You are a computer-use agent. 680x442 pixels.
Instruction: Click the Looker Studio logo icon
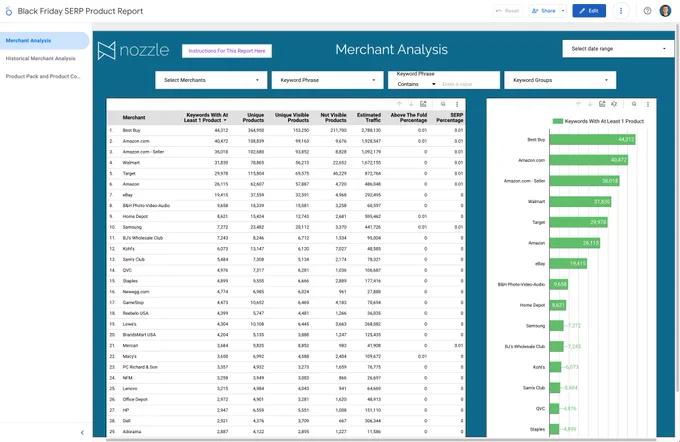(8, 11)
